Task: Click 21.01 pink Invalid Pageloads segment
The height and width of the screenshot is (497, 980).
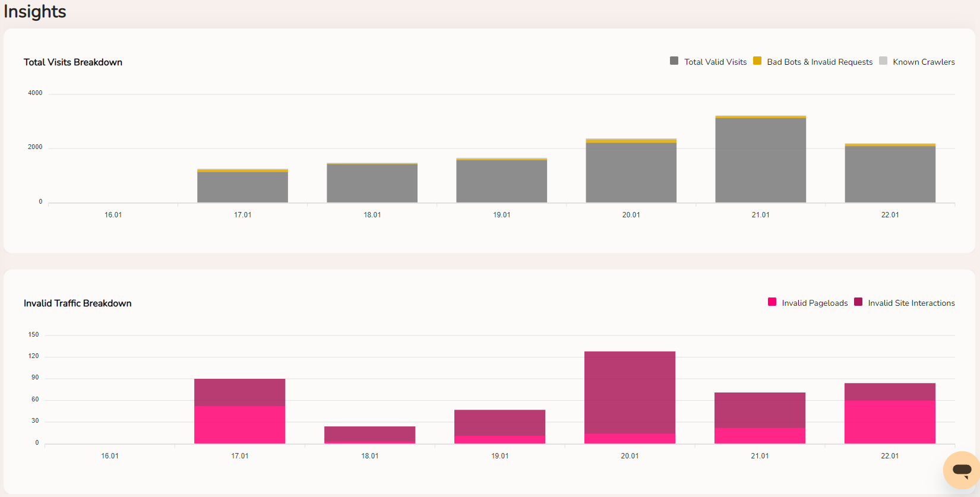Action: [760, 436]
